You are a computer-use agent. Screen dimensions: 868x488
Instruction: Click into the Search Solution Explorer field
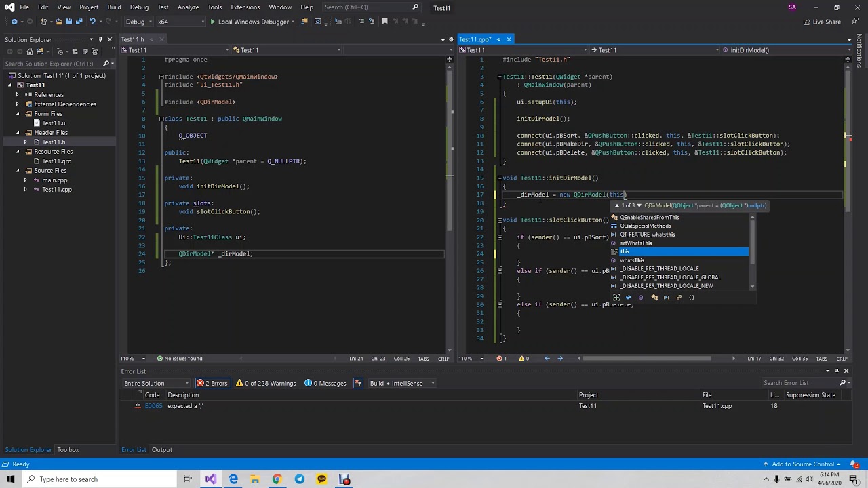(52, 64)
